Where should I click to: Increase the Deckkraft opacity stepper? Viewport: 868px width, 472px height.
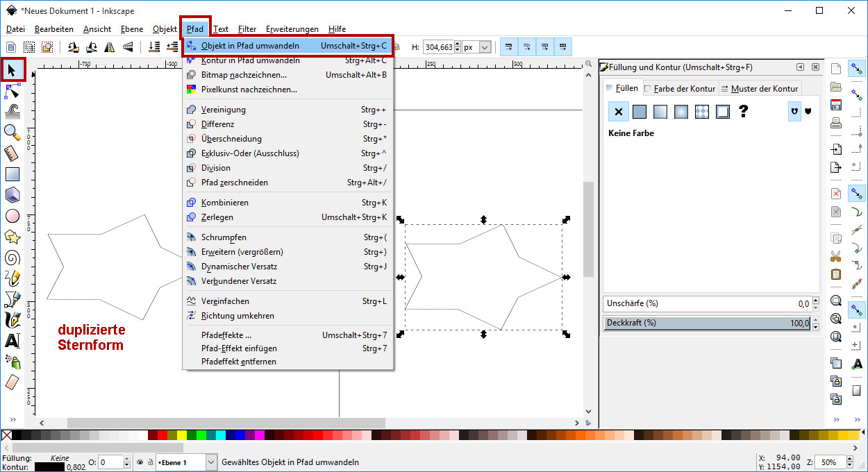coord(816,321)
